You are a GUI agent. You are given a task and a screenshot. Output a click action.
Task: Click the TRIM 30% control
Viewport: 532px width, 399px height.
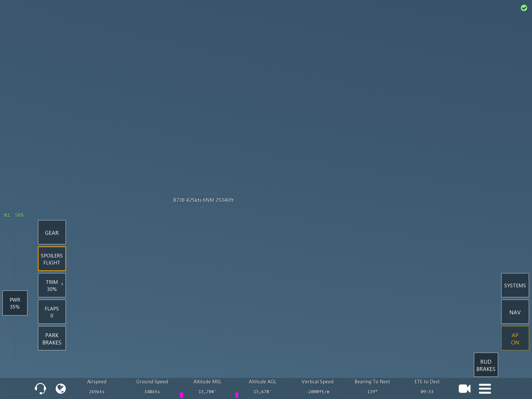click(52, 285)
